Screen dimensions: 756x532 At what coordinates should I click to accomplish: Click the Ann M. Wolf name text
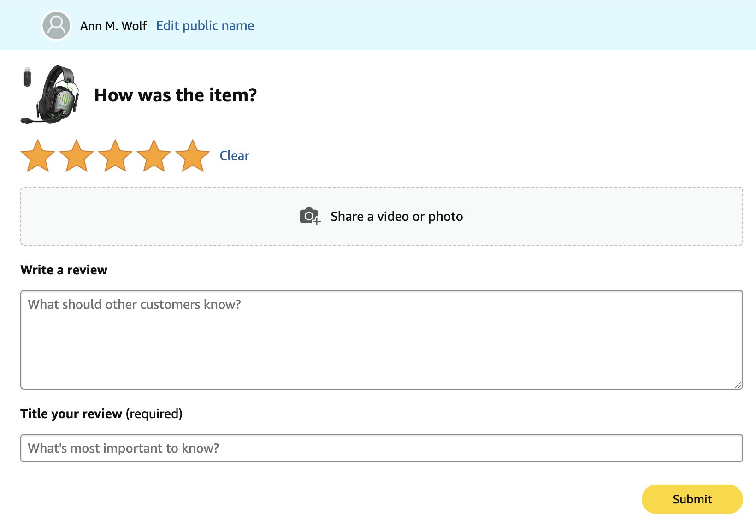(x=113, y=26)
